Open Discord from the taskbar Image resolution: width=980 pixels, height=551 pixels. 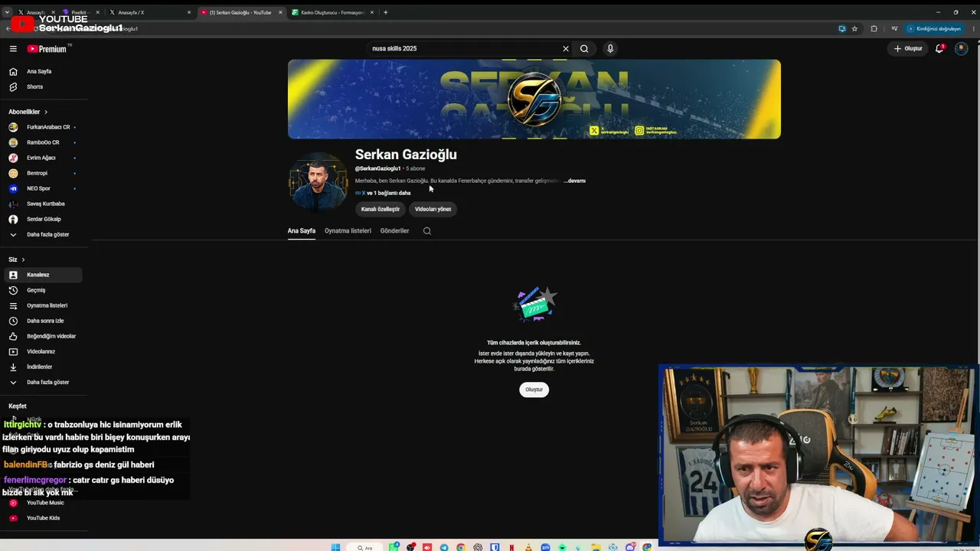629,547
